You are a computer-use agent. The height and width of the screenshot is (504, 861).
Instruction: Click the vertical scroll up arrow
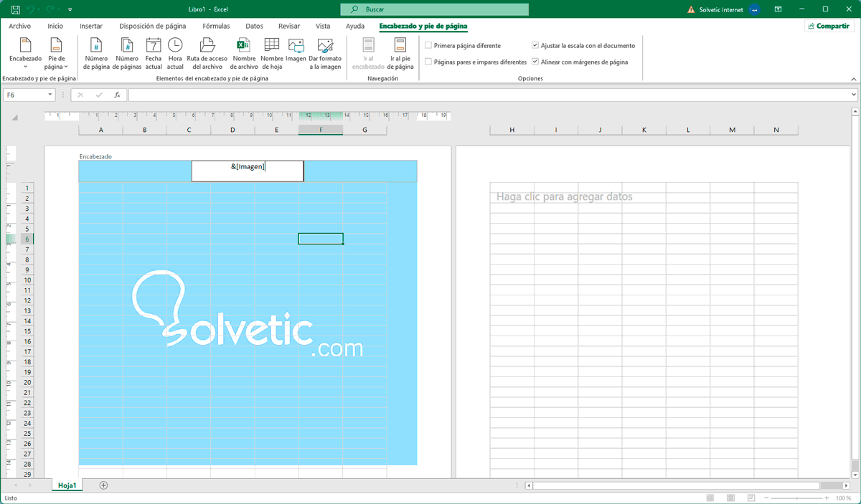point(855,111)
